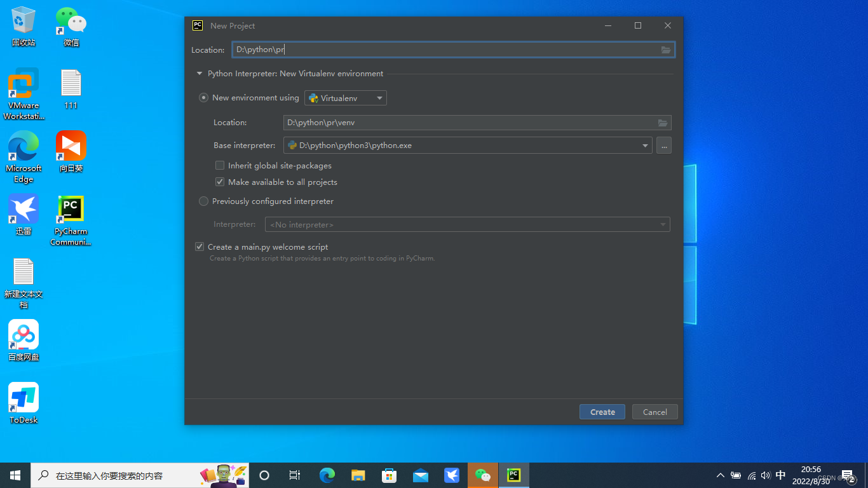Expand the Base interpreter dropdown
The image size is (868, 488).
646,146
